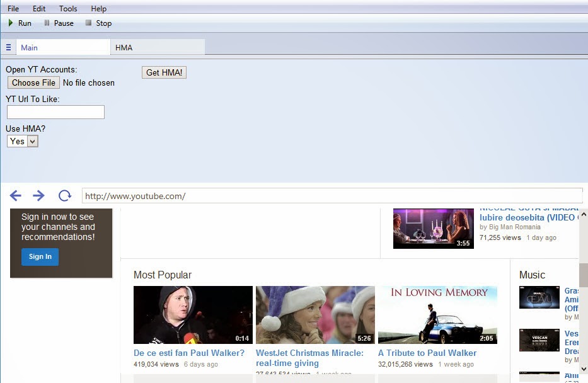Image resolution: width=588 pixels, height=383 pixels.
Task: Open 'De ce esti fan Paul Walker?' link
Action: point(189,353)
